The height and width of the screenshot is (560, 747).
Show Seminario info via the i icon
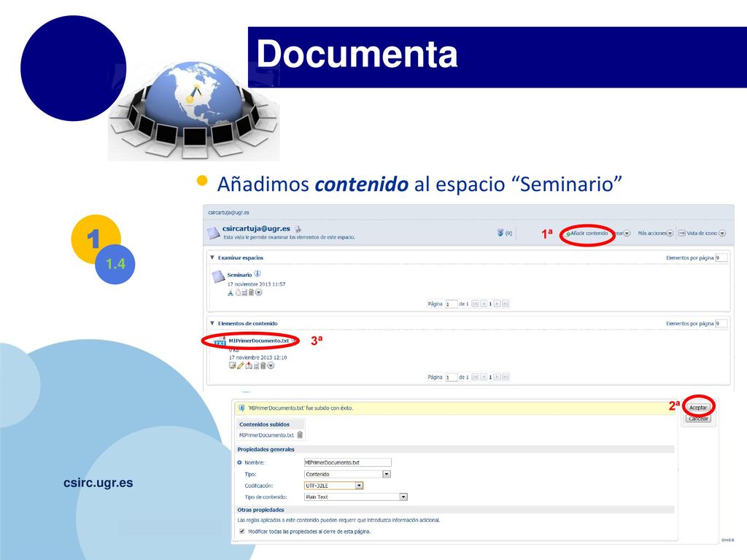[x=258, y=274]
